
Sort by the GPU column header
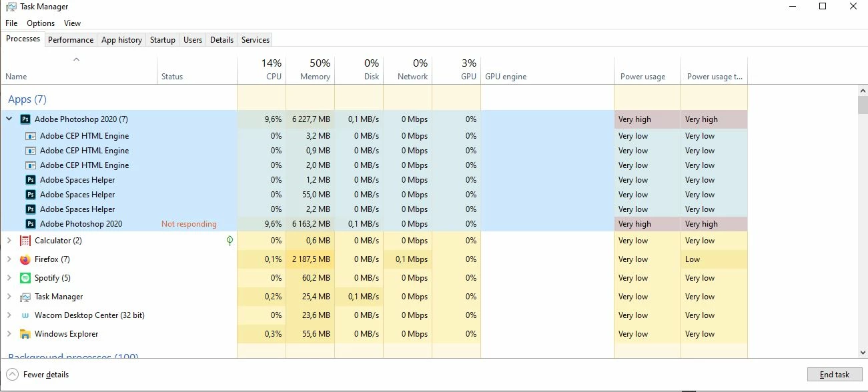456,69
